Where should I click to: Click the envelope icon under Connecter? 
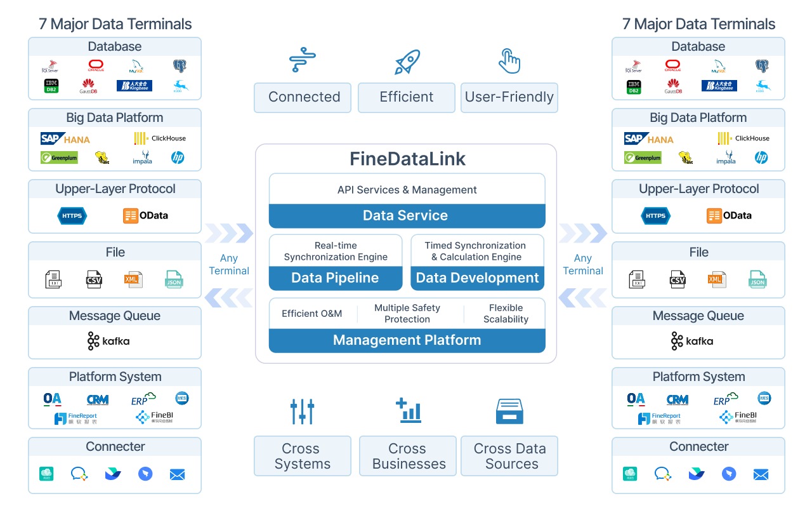176,474
